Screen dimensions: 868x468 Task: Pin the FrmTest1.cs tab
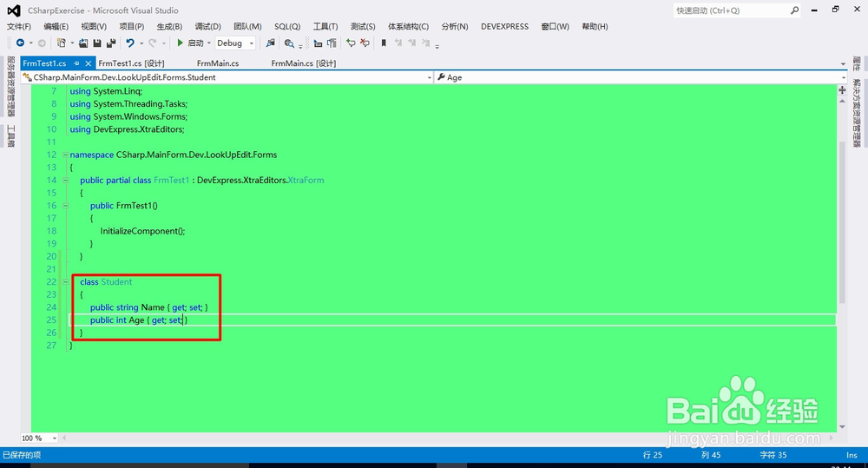point(76,63)
